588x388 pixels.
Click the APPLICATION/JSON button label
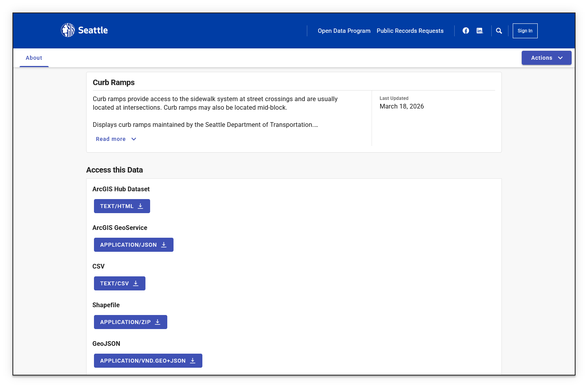[128, 245]
